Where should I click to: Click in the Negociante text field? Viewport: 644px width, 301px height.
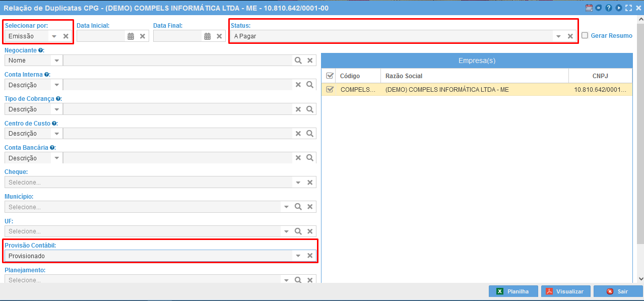click(x=178, y=60)
